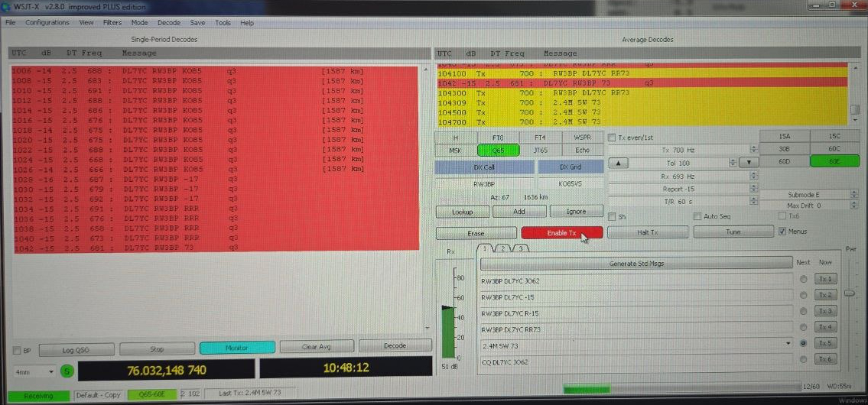Select Next radio button for Tx 6
Screen dimensions: 868x405
click(803, 360)
